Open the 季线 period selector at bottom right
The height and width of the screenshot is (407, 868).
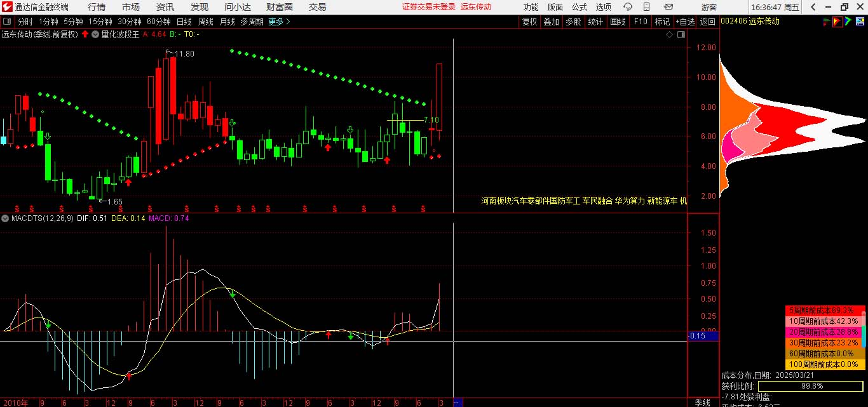[702, 403]
